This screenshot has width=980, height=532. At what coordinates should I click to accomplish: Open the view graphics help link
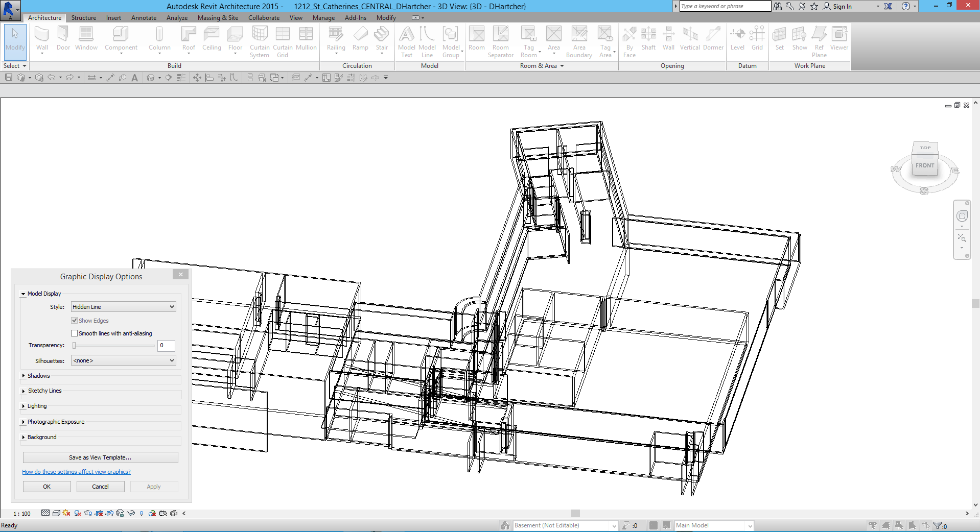[x=76, y=472]
